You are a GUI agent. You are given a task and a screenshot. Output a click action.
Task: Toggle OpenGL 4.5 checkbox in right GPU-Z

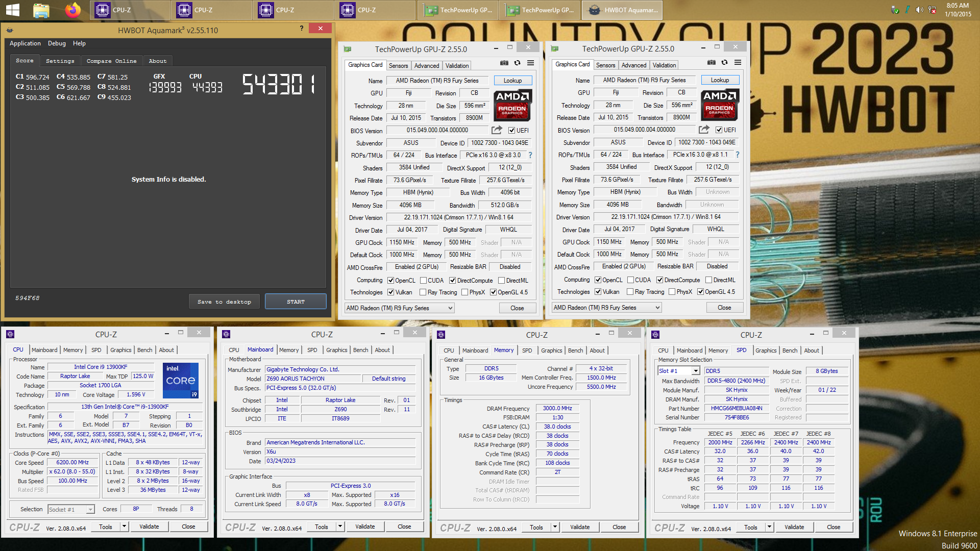click(x=700, y=292)
